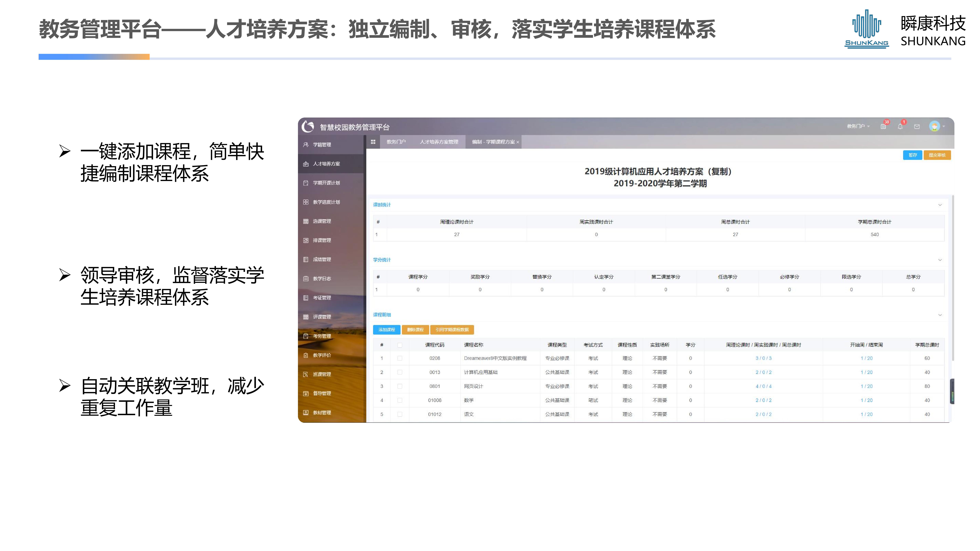Open the mail envelope icon
The height and width of the screenshot is (551, 980).
tap(917, 127)
